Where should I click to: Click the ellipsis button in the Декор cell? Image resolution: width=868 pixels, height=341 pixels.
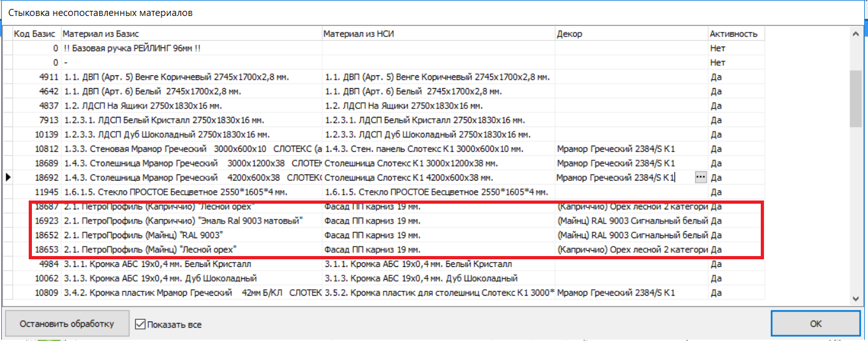[x=701, y=178]
